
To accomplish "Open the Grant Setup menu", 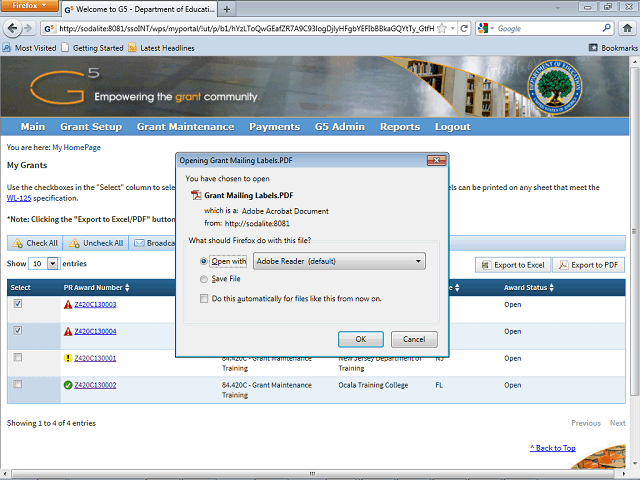I will 91,127.
